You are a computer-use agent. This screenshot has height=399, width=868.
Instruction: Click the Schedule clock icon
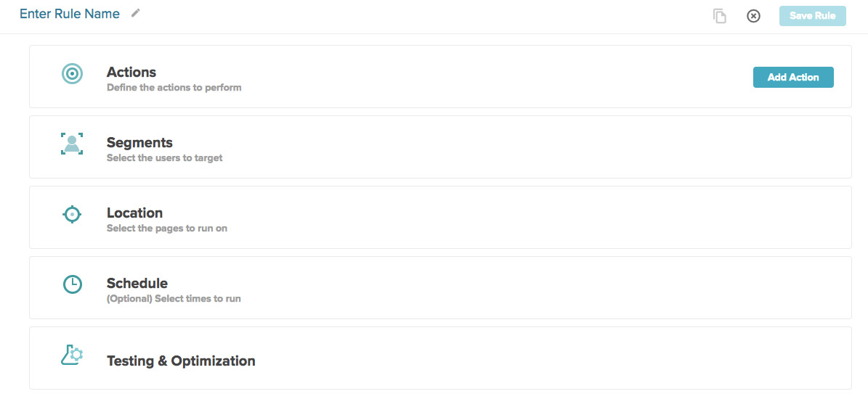tap(72, 284)
